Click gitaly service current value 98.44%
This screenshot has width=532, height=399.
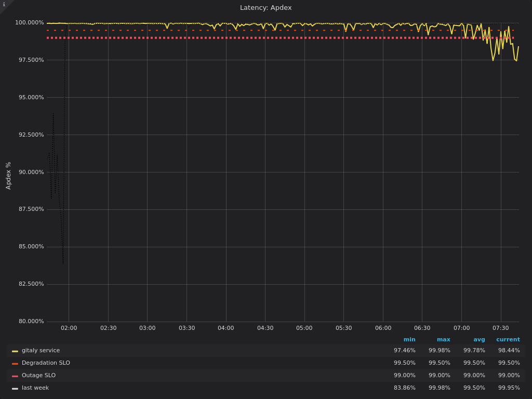pos(509,351)
